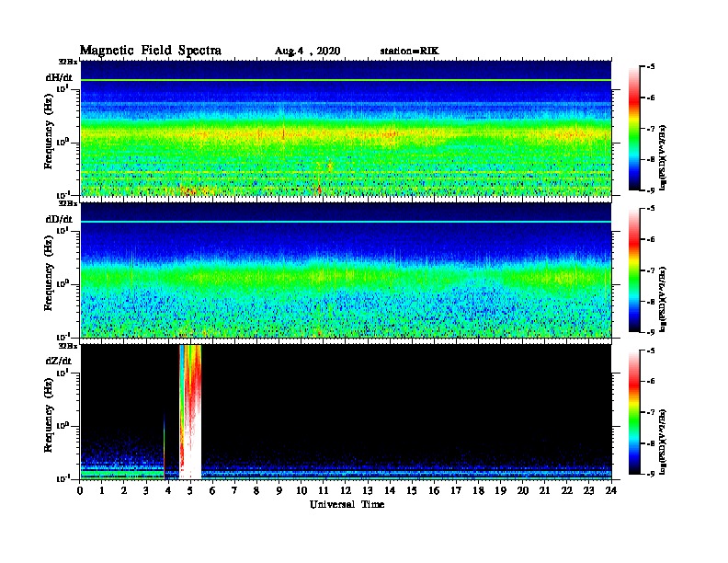
Task: Click the cyan horizontal line in dD/dt
Action: click(346, 222)
